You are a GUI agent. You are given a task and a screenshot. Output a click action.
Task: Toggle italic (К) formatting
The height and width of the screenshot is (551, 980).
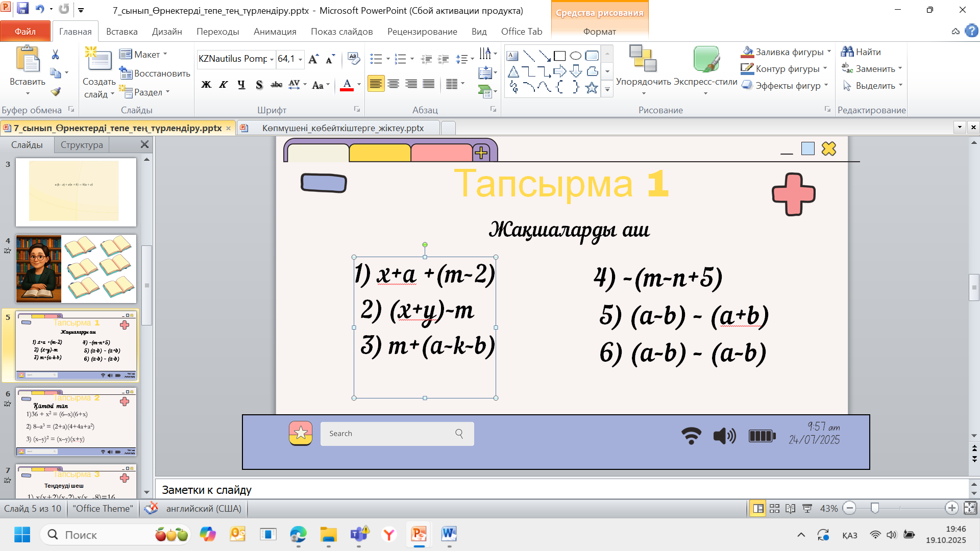pyautogui.click(x=223, y=85)
